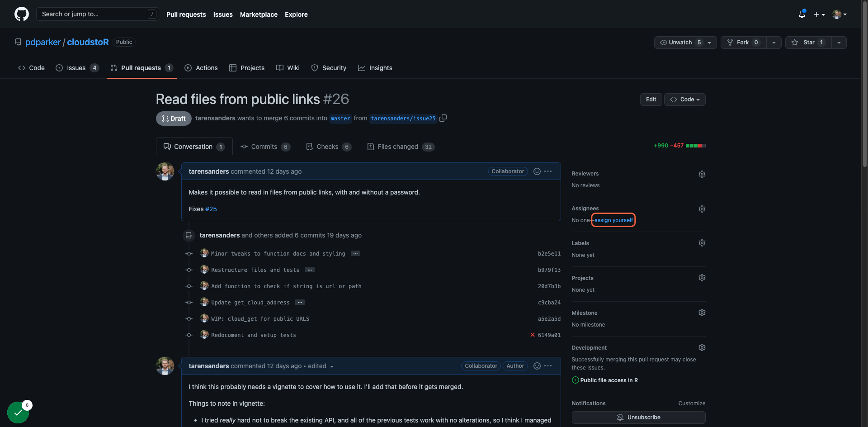Open Star lists dropdown arrow
This screenshot has height=427, width=868.
pos(839,43)
